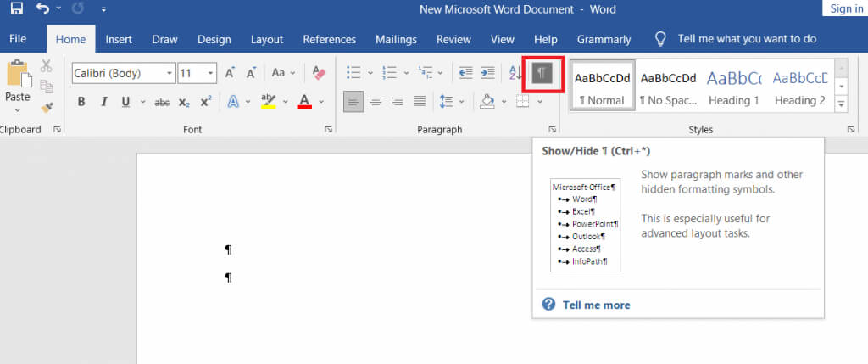
Task: Click the Sign in button
Action: point(846,8)
